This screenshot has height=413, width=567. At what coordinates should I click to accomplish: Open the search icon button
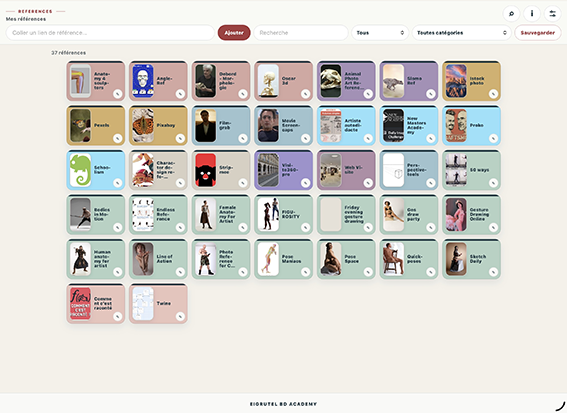511,14
